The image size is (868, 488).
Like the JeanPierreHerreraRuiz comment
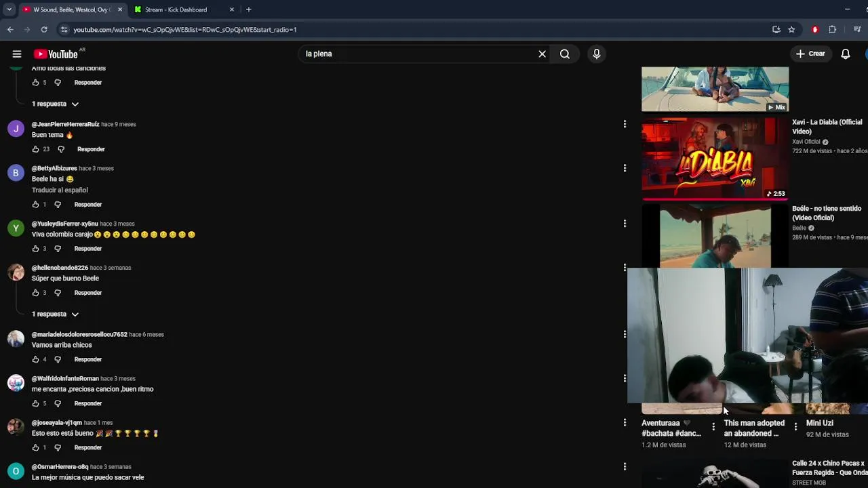pos(35,149)
